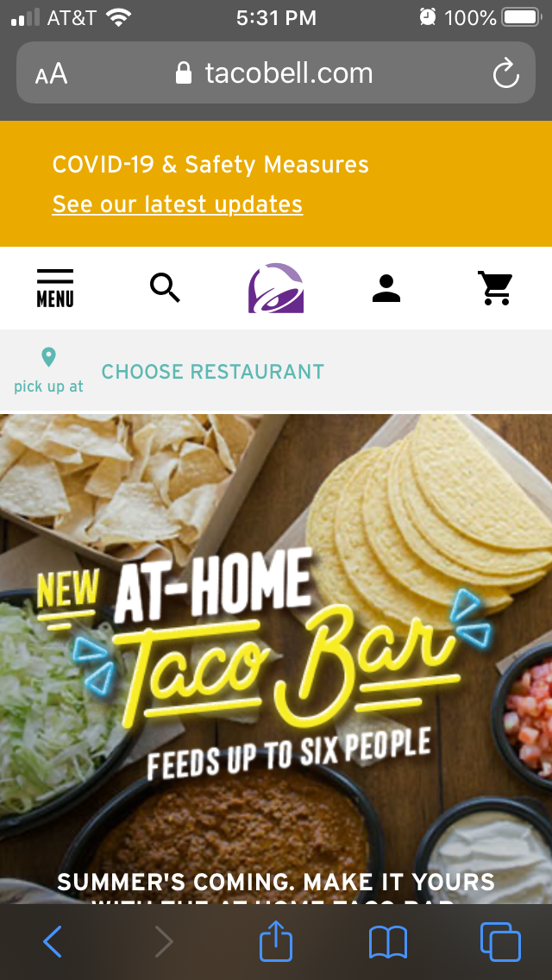Open Safari bookmarks book icon
The width and height of the screenshot is (552, 980).
click(x=387, y=943)
